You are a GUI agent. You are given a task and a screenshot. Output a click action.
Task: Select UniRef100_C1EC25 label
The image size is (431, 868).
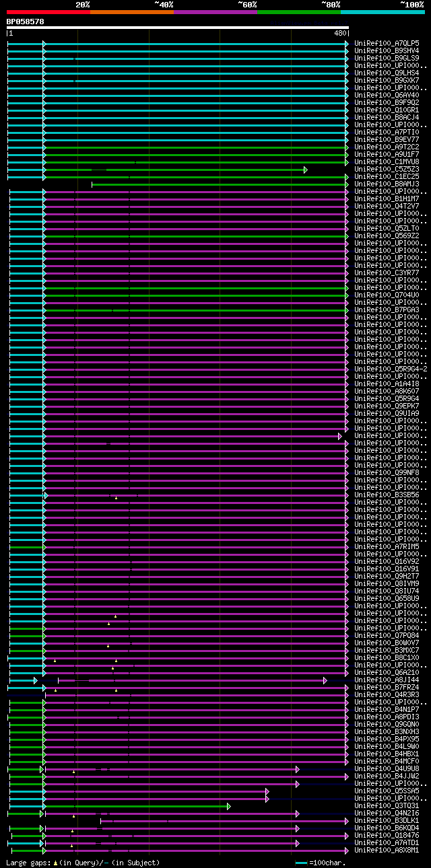tap(387, 176)
